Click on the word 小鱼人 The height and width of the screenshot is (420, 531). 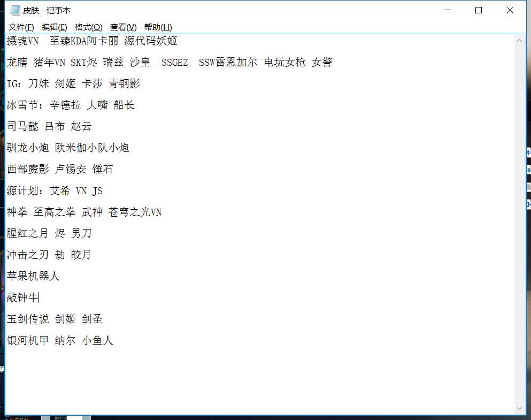pos(97,340)
